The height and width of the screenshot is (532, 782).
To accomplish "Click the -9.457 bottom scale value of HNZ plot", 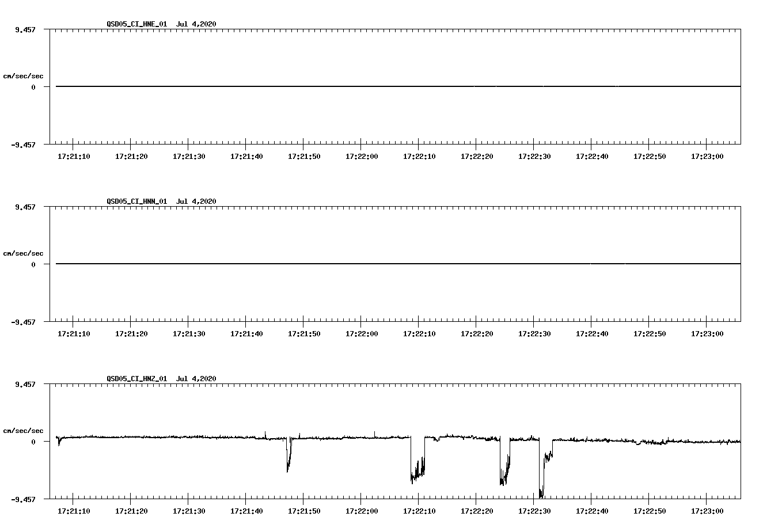I will pos(23,500).
